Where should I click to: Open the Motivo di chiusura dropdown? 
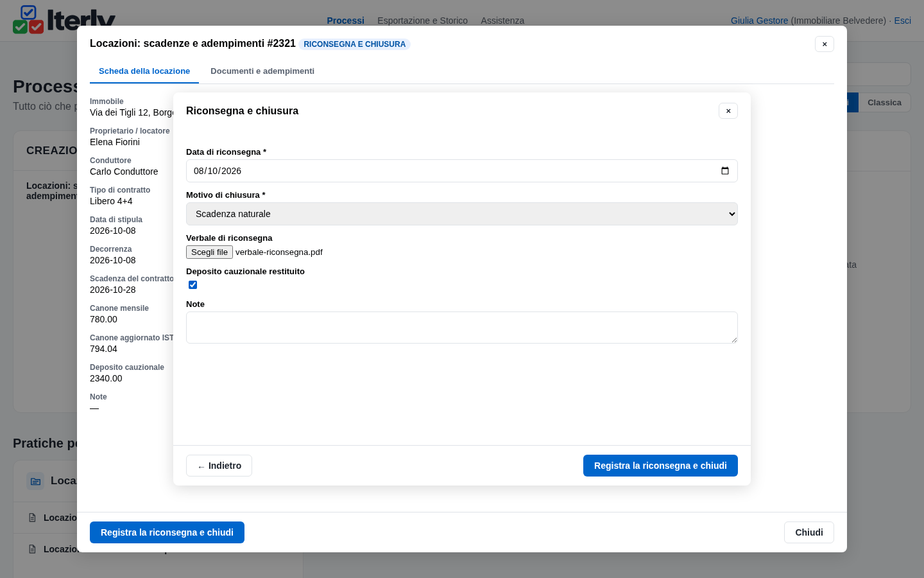click(462, 214)
